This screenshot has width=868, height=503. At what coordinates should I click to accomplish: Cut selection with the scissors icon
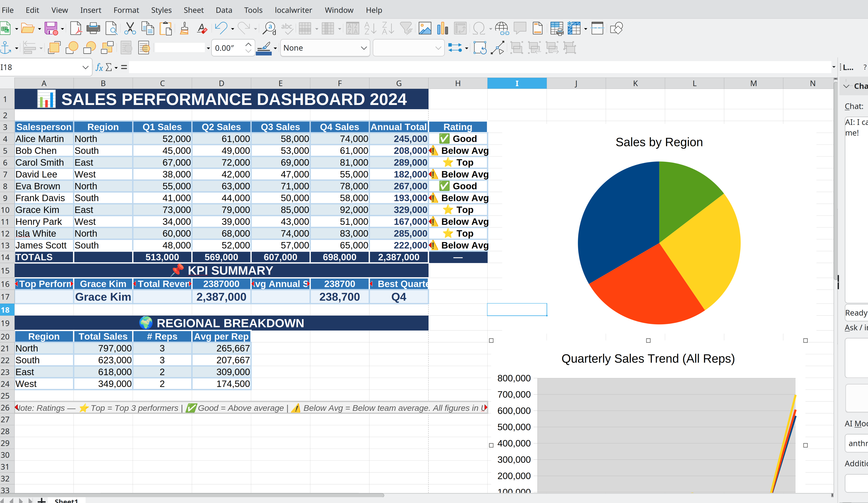point(130,28)
